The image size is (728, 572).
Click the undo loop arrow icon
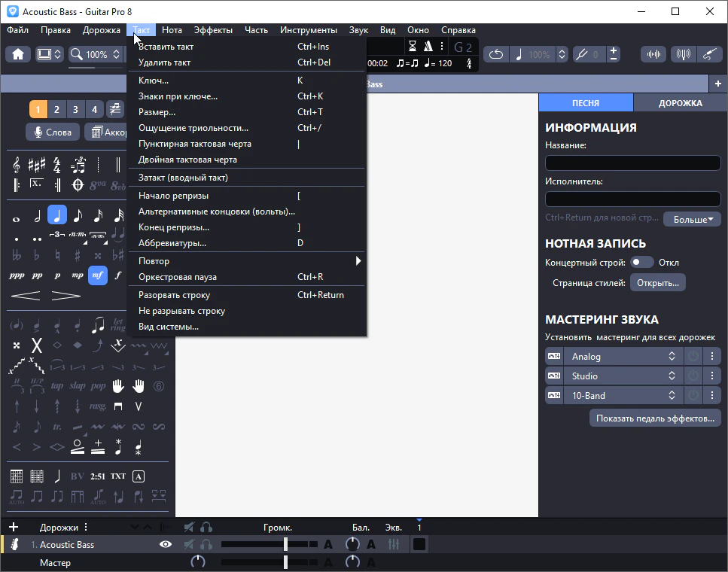[x=496, y=54]
